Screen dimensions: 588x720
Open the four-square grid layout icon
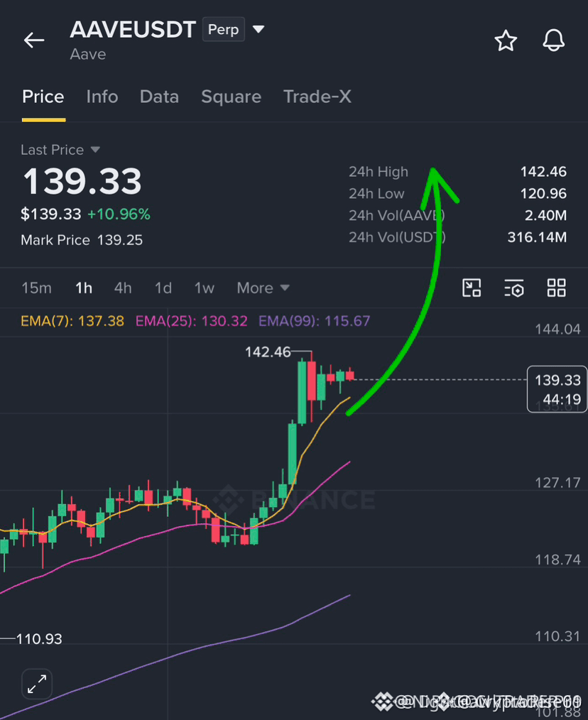point(556,288)
